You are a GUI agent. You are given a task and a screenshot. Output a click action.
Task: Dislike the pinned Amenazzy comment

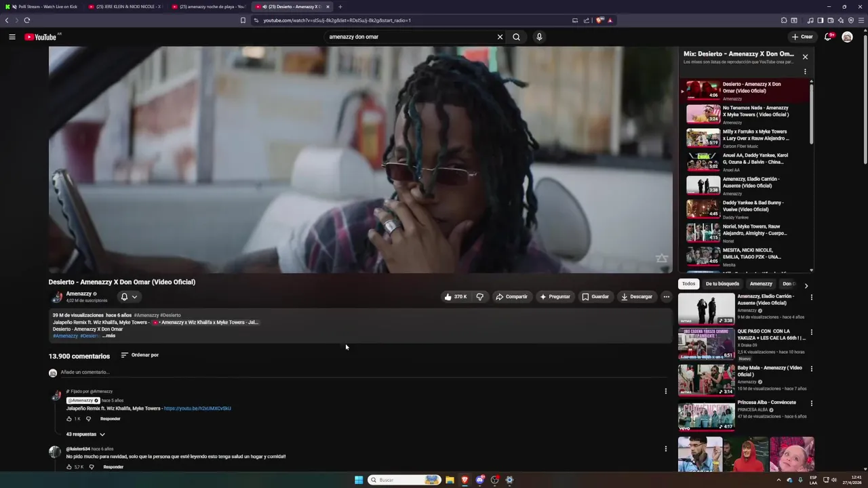pos(88,419)
